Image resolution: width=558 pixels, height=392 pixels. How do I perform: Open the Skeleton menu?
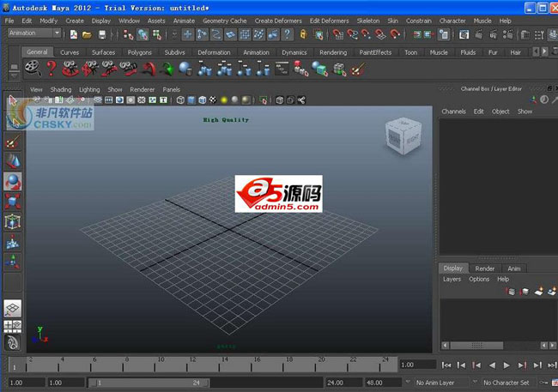coord(368,21)
